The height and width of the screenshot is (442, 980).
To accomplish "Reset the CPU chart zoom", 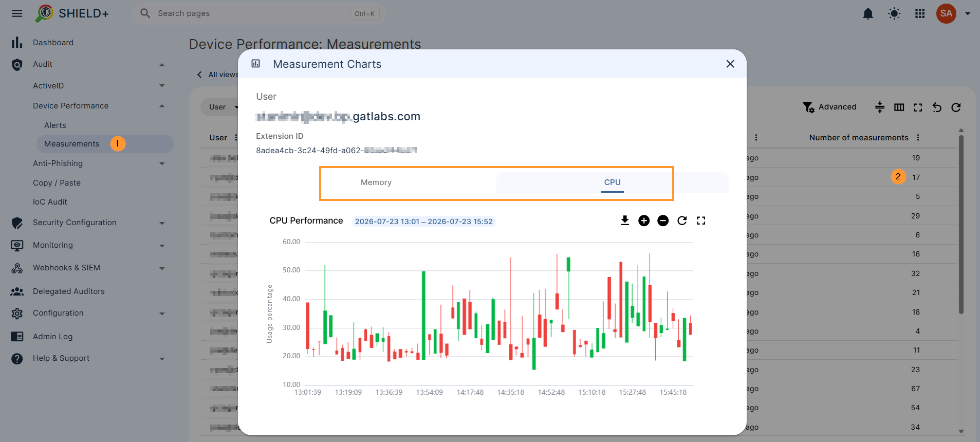I will tap(682, 220).
